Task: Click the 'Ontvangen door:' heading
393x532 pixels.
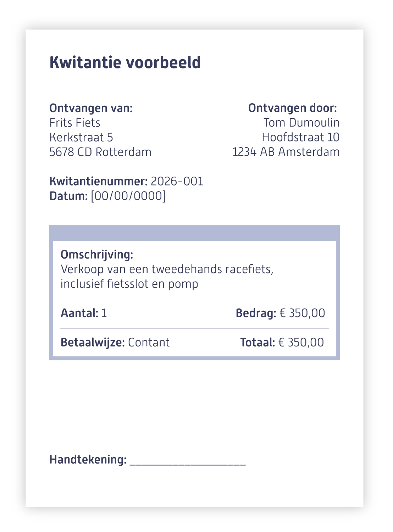Action: (x=292, y=108)
